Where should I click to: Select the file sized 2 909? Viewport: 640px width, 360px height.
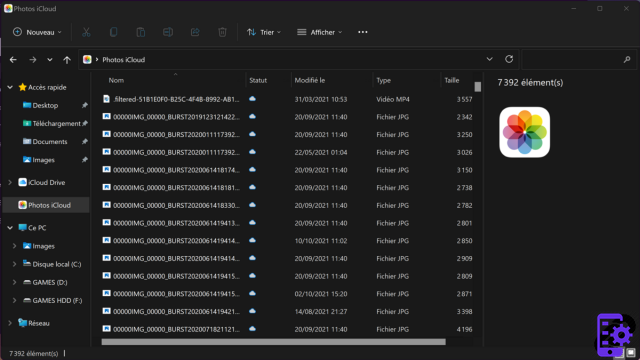point(287,258)
